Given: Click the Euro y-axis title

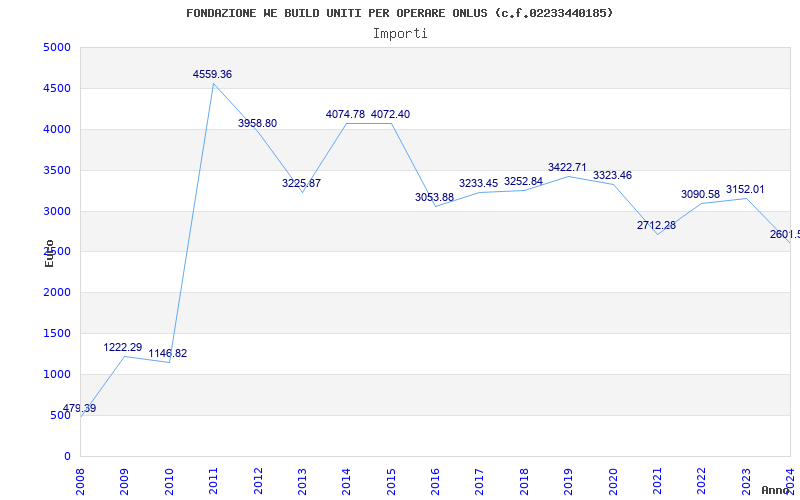Looking at the screenshot, I should (x=49, y=253).
